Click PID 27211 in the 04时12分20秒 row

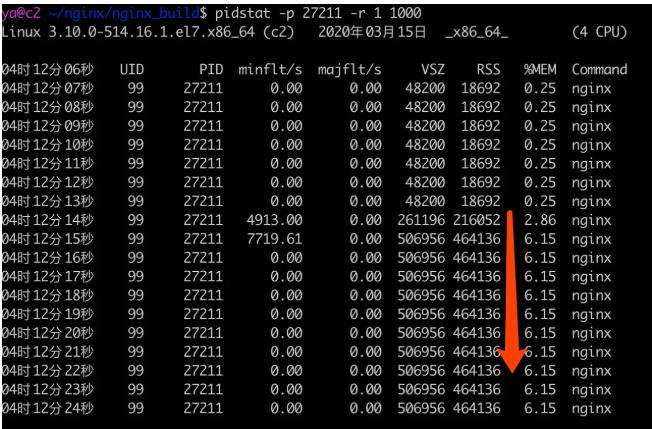[x=203, y=333]
